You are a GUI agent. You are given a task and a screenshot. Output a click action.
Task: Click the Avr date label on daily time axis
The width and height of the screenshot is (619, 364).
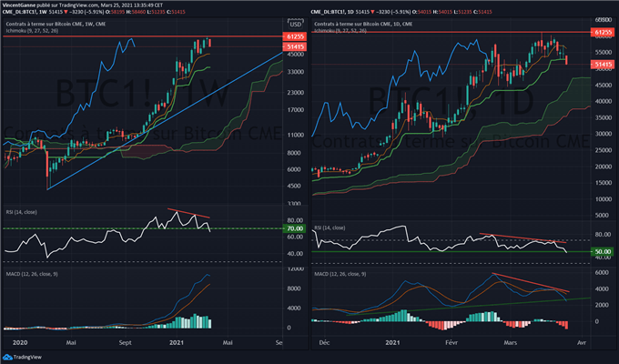(x=582, y=342)
